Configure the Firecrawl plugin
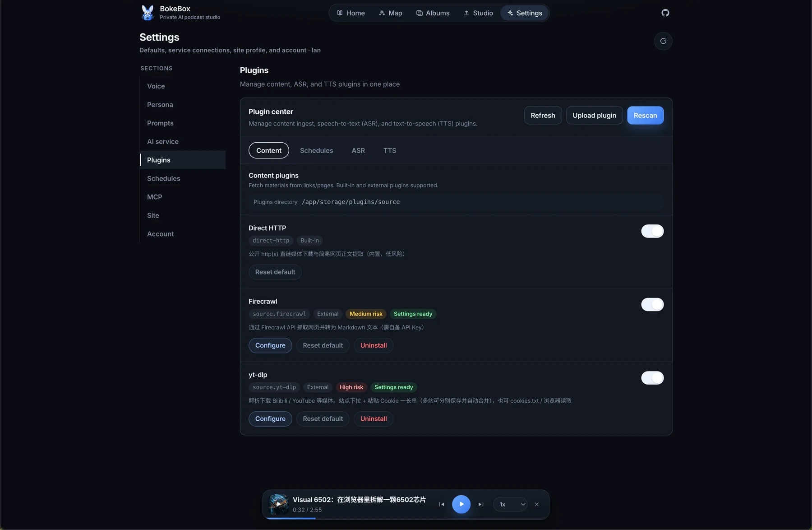 [270, 345]
